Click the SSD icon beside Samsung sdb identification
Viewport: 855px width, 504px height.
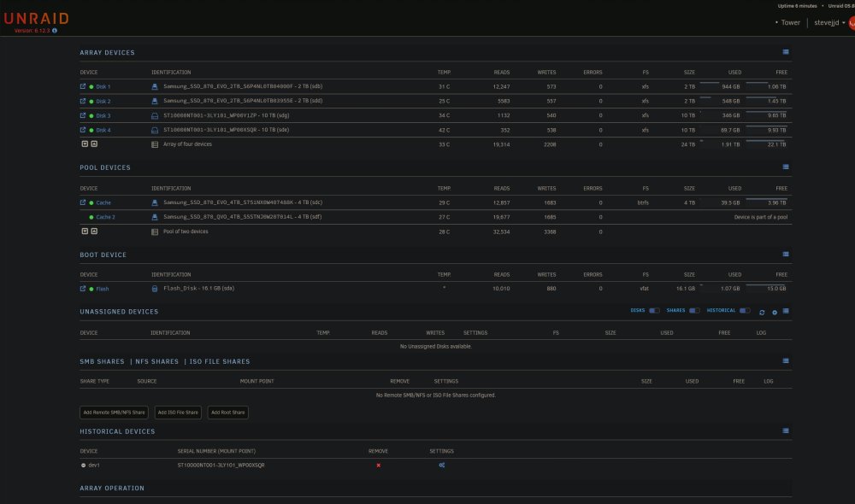pos(154,86)
